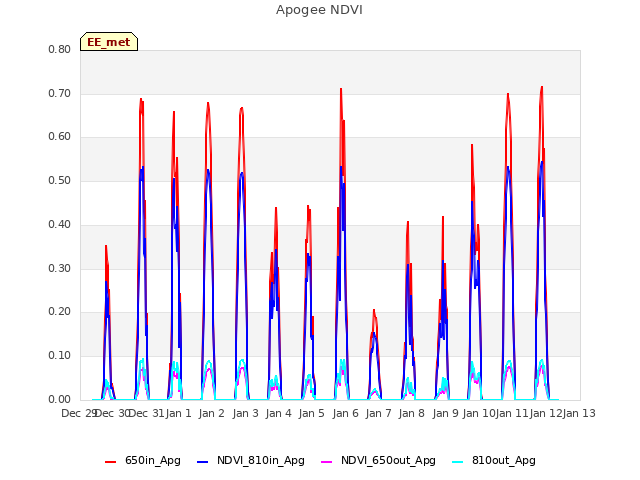Viewport: 640px width, 480px height.
Task: Click the 0.30 y-axis label
Action: coord(60,269)
